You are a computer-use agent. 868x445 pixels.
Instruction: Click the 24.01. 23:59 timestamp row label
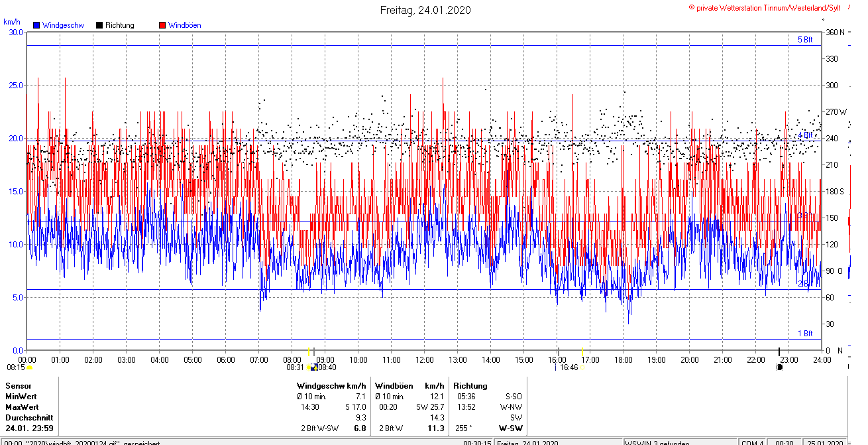point(29,428)
